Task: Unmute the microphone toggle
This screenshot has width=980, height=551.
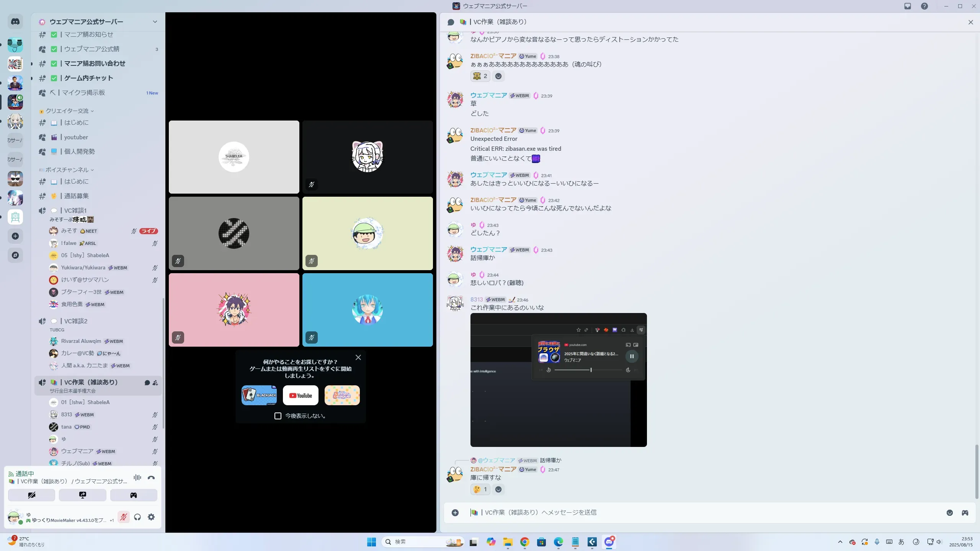Action: click(123, 517)
